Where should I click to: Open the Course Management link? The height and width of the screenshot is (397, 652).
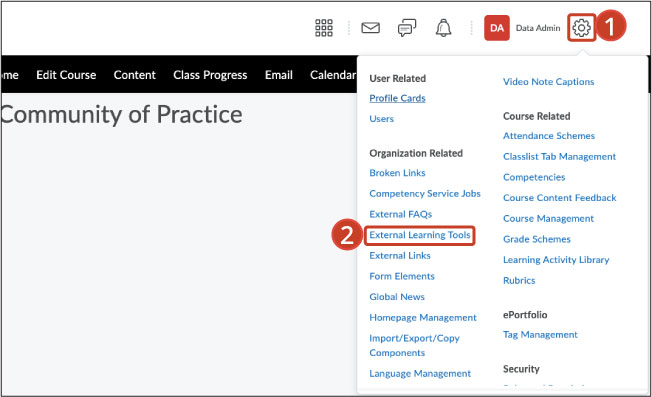(548, 219)
